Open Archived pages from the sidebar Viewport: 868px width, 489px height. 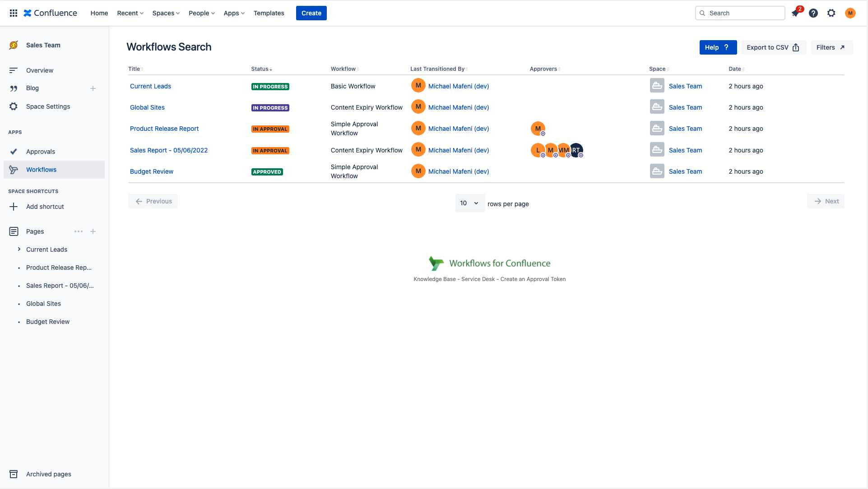[x=48, y=474]
